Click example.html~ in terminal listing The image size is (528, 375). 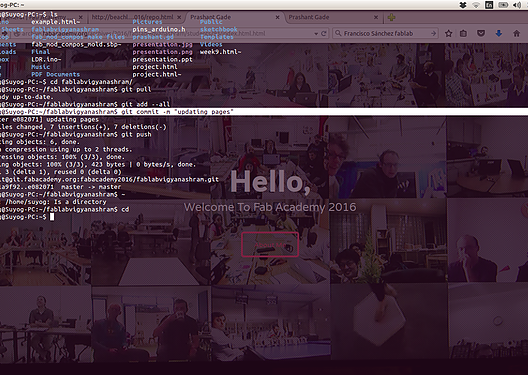[x=56, y=22]
